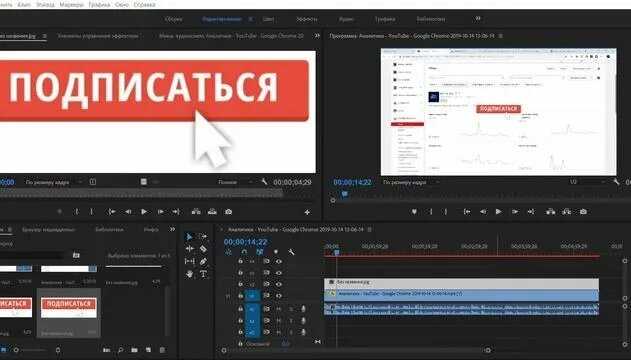Screen dimensions: 631x360
Task: Export frame from Source monitor camera icon
Action: 229,212
